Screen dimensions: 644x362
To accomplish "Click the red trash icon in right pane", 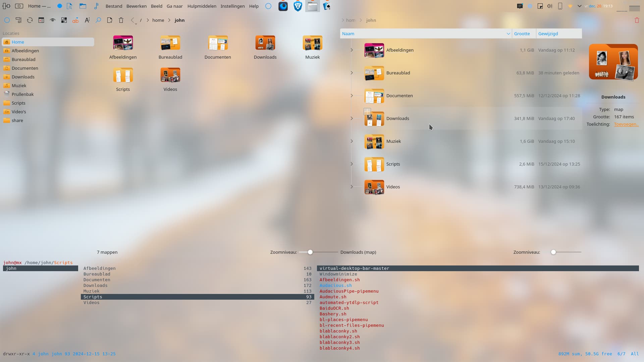I will (x=637, y=20).
